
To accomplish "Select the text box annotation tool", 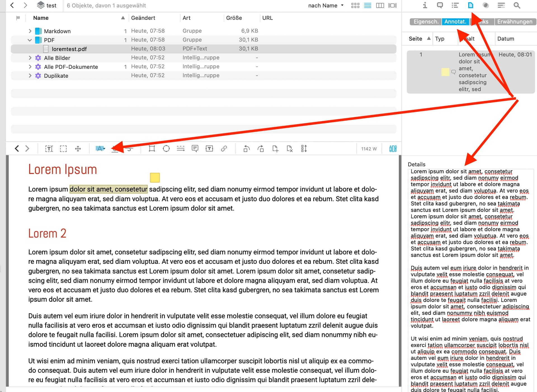I will pyautogui.click(x=209, y=148).
